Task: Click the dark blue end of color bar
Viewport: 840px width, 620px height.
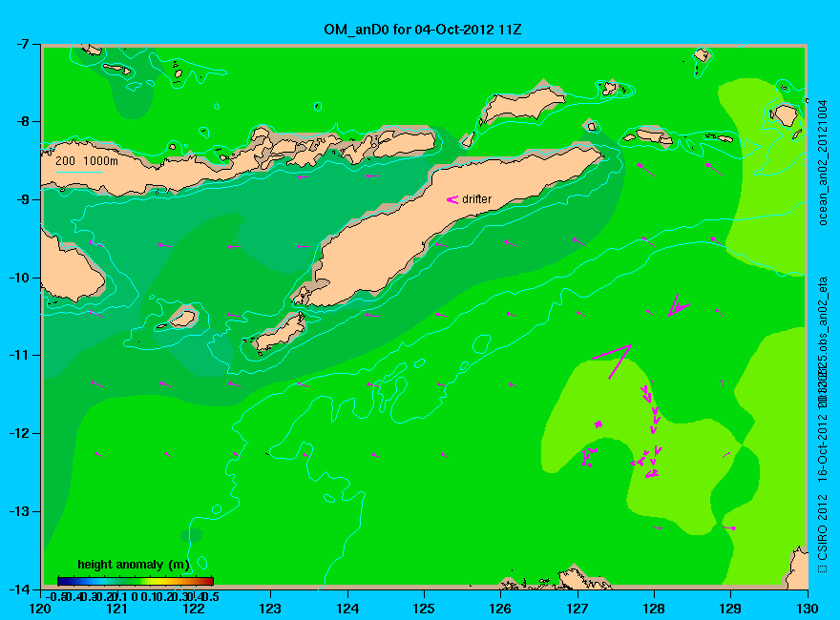Action: [x=61, y=581]
